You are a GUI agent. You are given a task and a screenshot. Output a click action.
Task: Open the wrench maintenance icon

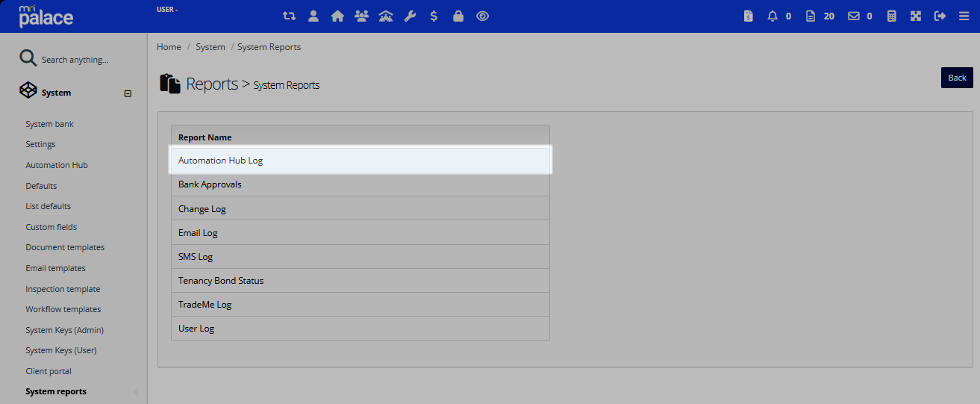click(x=410, y=16)
